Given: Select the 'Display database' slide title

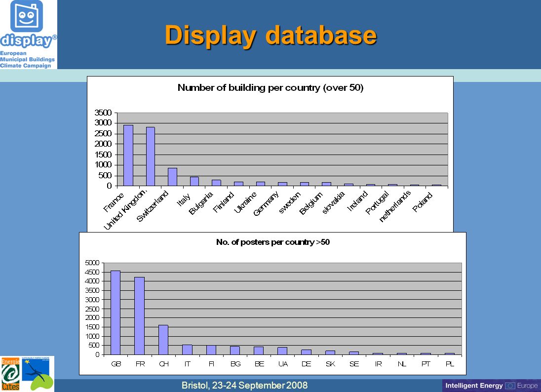Looking at the screenshot, I should coord(270,35).
